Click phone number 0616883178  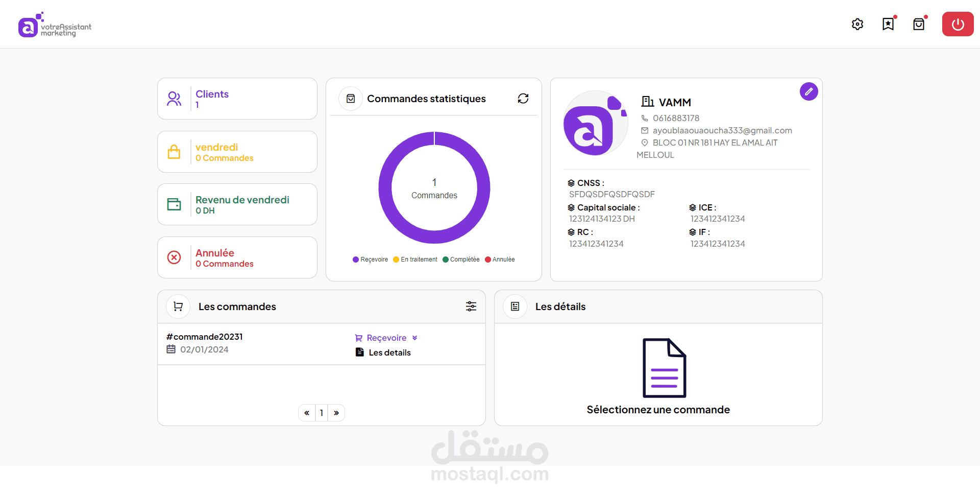(x=676, y=118)
